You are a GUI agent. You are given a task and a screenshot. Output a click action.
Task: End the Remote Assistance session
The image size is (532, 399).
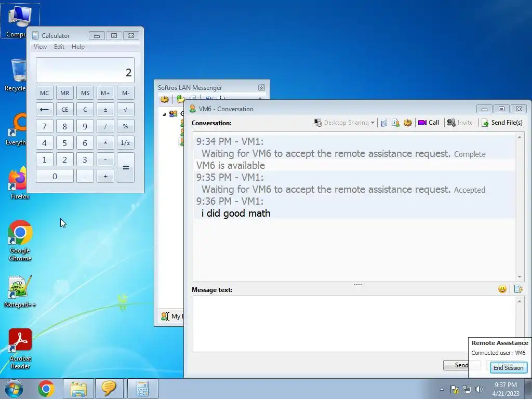click(x=508, y=367)
